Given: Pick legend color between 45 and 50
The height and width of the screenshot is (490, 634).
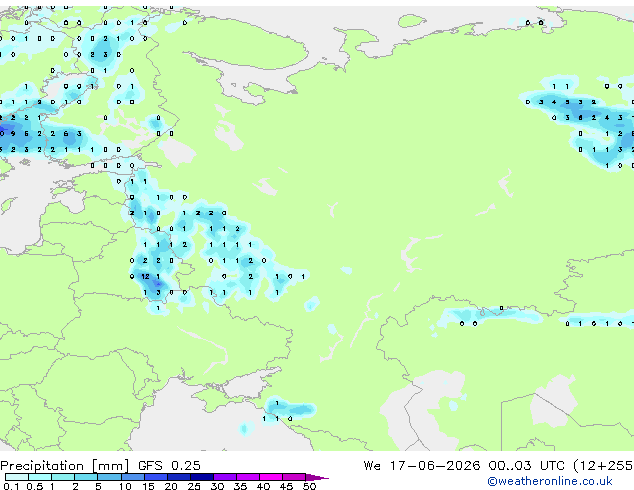Looking at the screenshot, I should click(294, 477).
